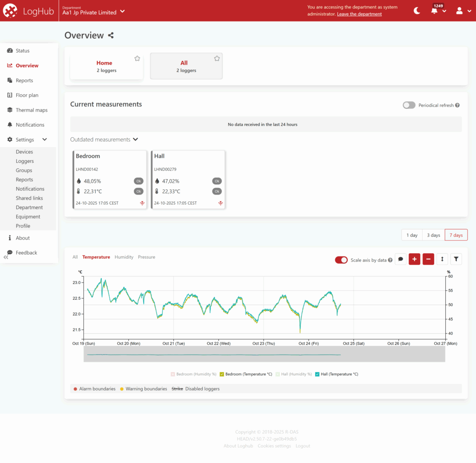Collapse the Outdated measurements section

135,139
